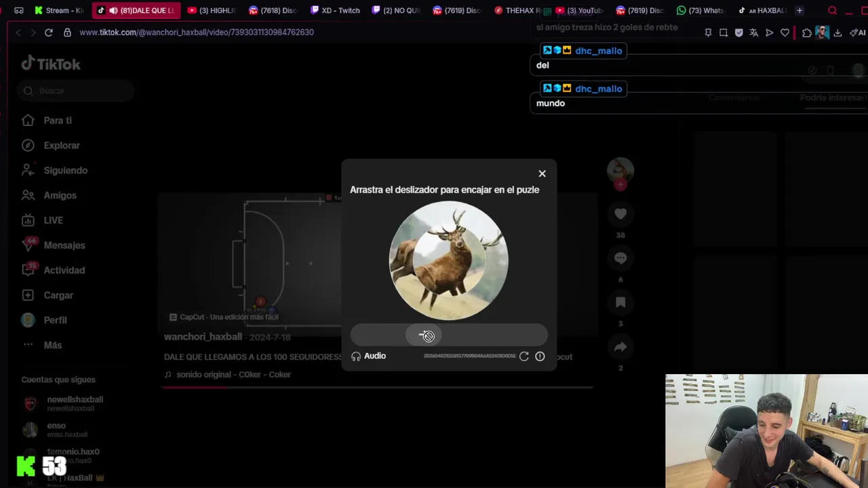Switch to the Comentarios tab

click(734, 98)
